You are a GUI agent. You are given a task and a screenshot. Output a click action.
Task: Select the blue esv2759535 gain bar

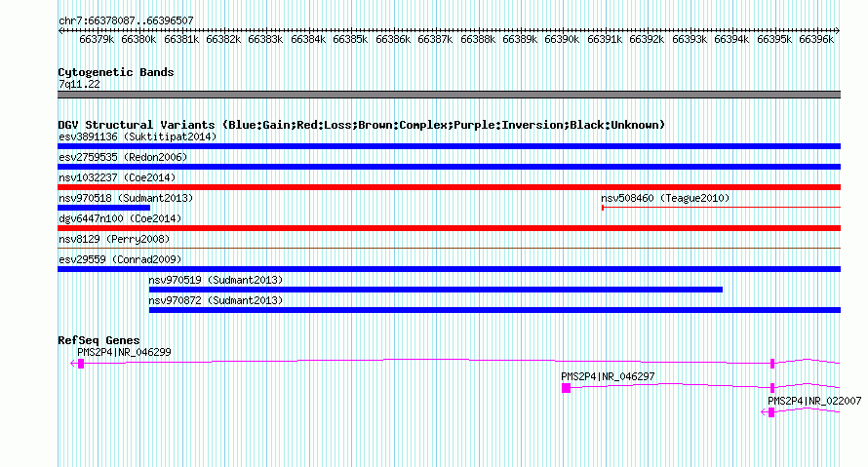[x=449, y=167]
